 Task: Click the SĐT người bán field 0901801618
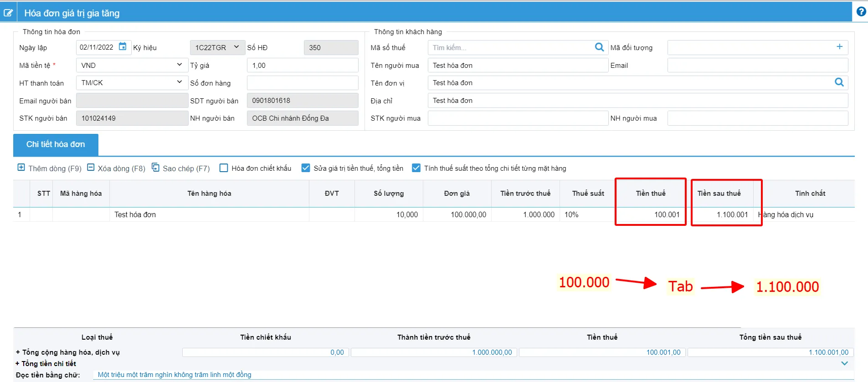click(x=303, y=101)
